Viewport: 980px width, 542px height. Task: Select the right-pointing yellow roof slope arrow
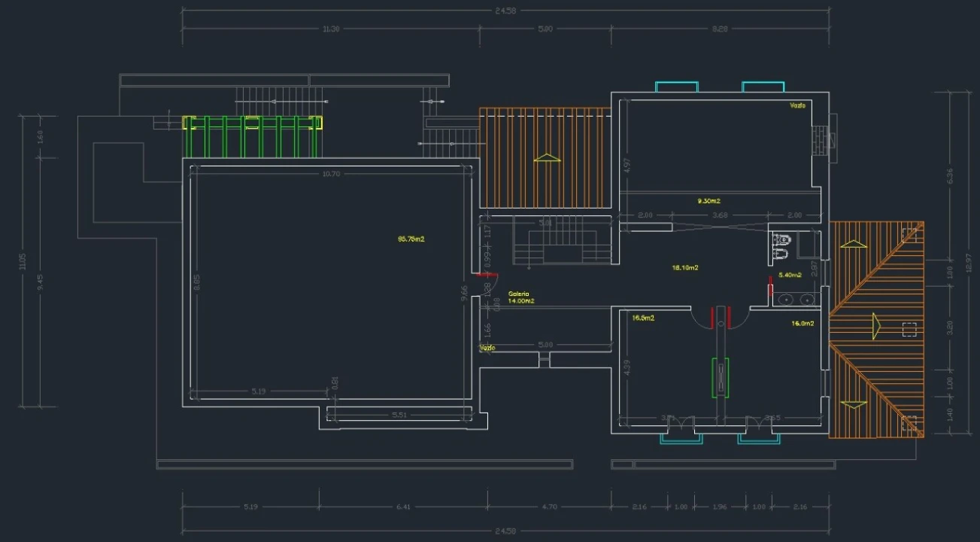pyautogui.click(x=876, y=326)
